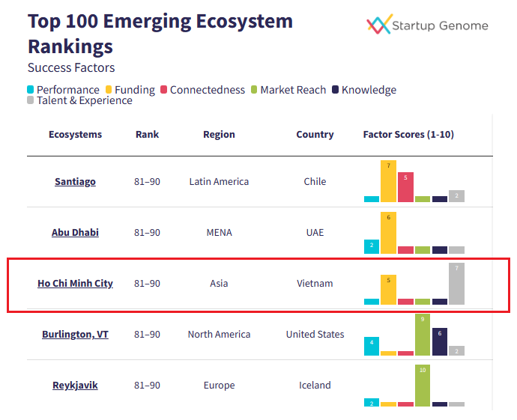This screenshot has width=517, height=420.
Task: Click Burlington's navy Knowledge bar showing 6
Action: point(440,341)
